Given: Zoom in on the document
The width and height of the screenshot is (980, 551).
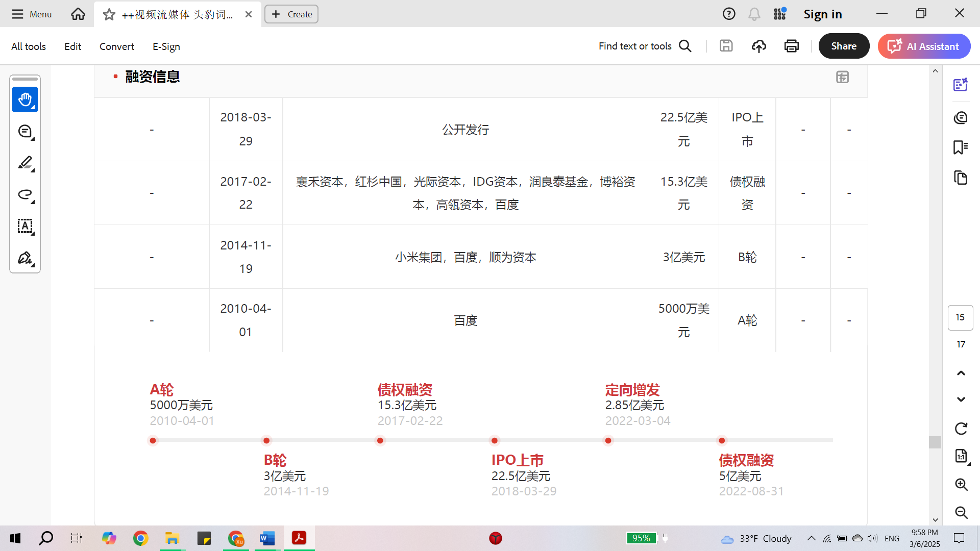Looking at the screenshot, I should [961, 484].
